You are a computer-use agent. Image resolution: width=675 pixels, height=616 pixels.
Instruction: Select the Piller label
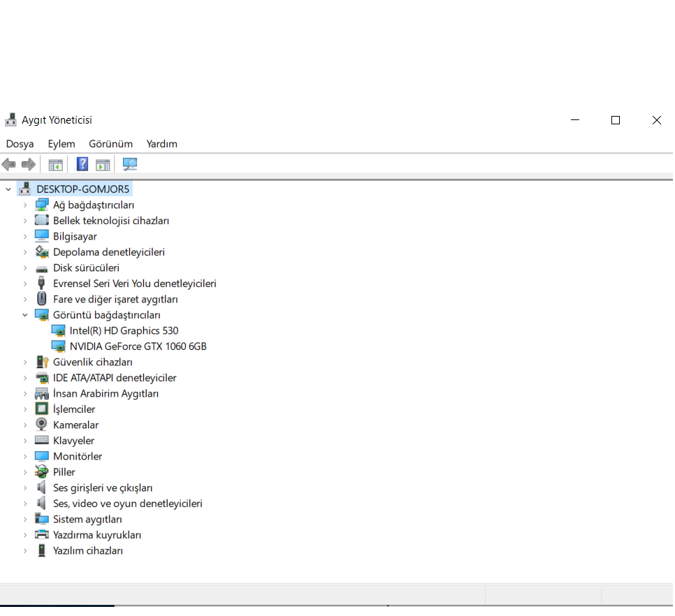[x=64, y=472]
